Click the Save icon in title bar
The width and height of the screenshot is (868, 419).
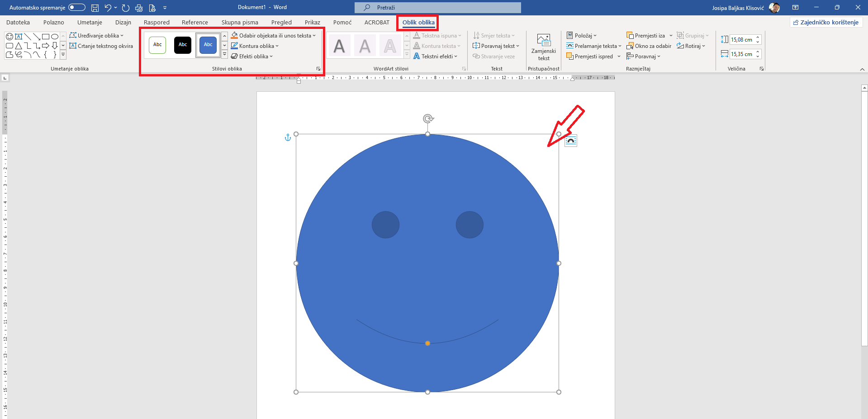95,8
